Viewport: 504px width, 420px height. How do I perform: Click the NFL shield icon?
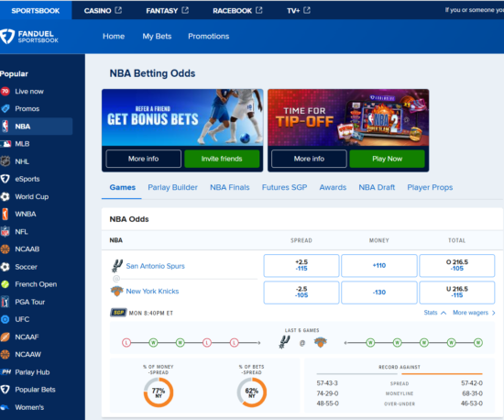(x=5, y=231)
